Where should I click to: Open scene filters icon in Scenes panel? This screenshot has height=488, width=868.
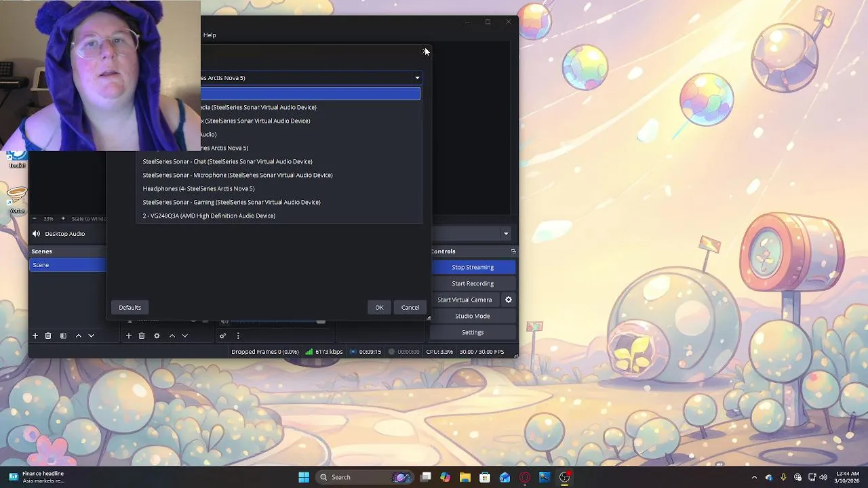coord(63,335)
